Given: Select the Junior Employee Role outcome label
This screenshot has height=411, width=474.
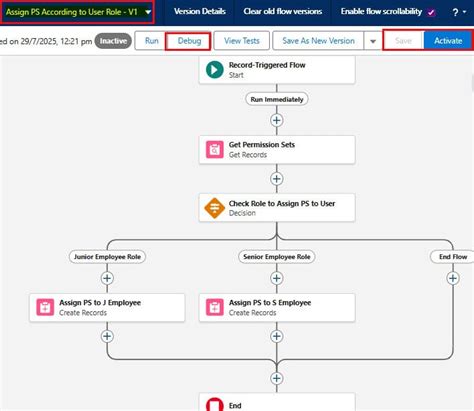Looking at the screenshot, I should (x=107, y=257).
